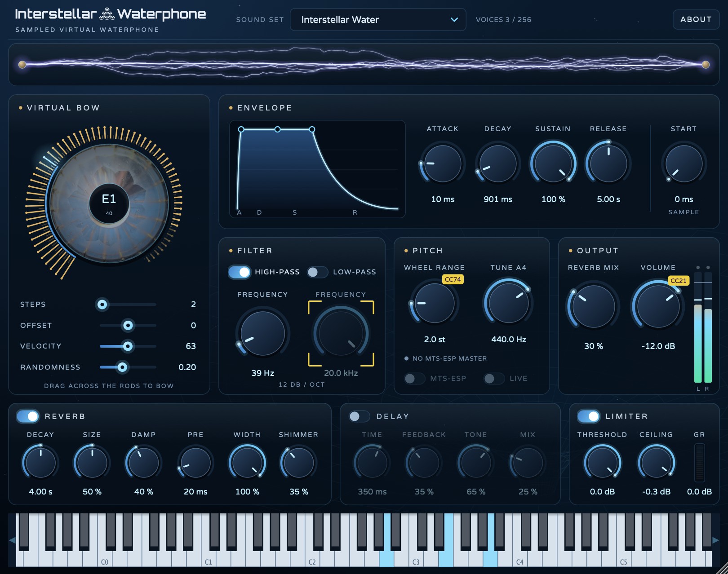Click the limiter Ceiling knob
Image resolution: width=728 pixels, height=574 pixels.
tap(657, 462)
